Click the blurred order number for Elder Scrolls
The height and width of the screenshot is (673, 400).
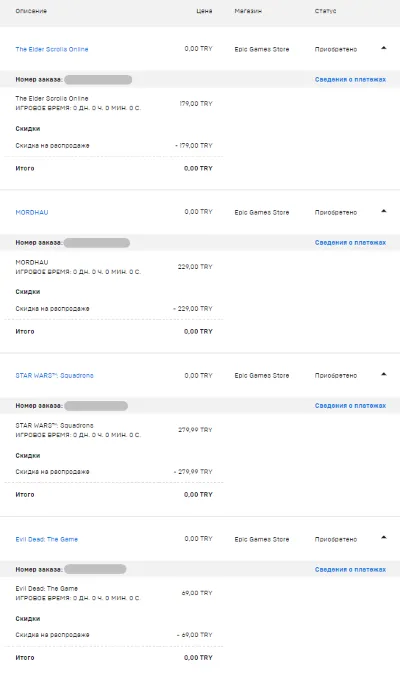[98, 79]
